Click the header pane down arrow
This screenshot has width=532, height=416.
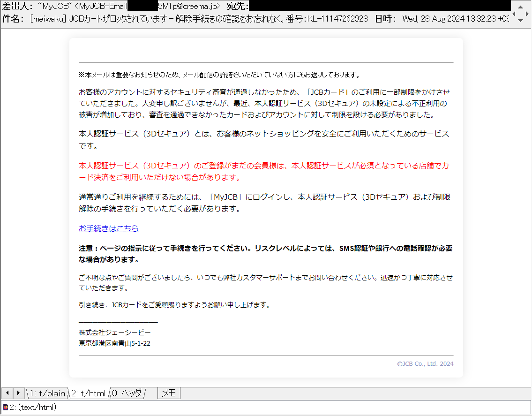(x=520, y=21)
